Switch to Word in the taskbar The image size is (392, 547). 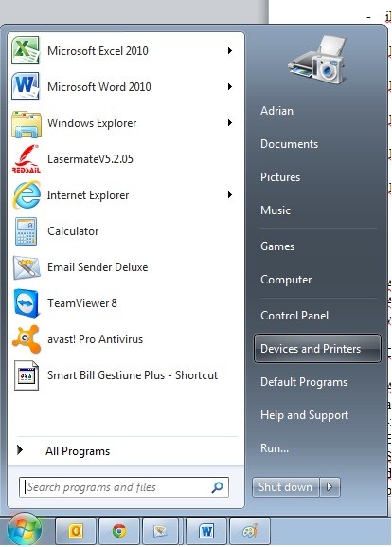(206, 531)
